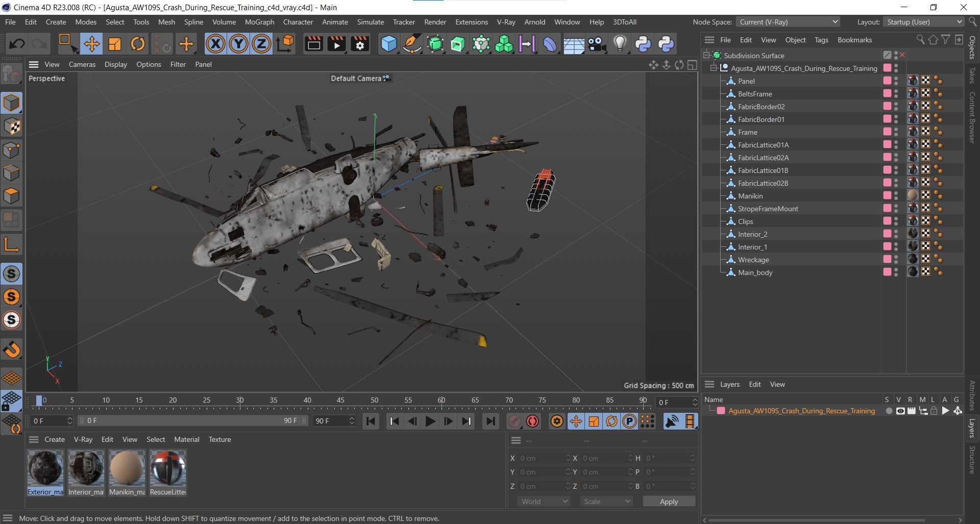This screenshot has height=524, width=980.
Task: Open Edit Render Settings icon
Action: point(360,44)
